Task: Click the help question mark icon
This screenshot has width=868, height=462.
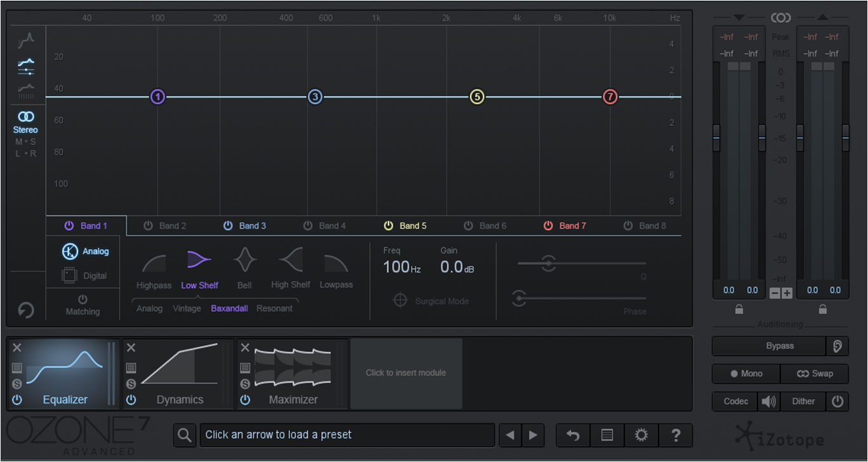Action: [676, 435]
